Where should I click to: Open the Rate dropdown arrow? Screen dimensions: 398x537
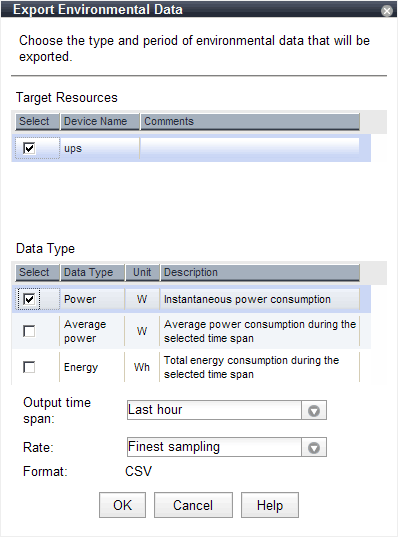tap(314, 447)
